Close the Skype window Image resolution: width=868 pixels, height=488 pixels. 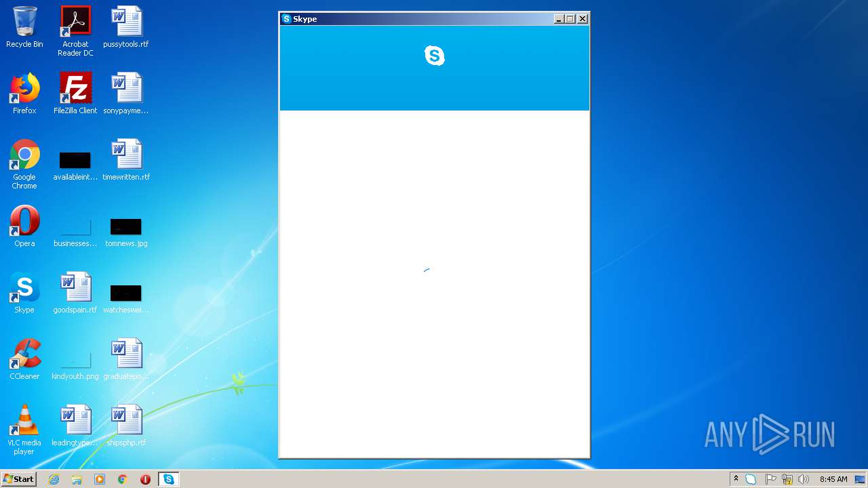(583, 19)
